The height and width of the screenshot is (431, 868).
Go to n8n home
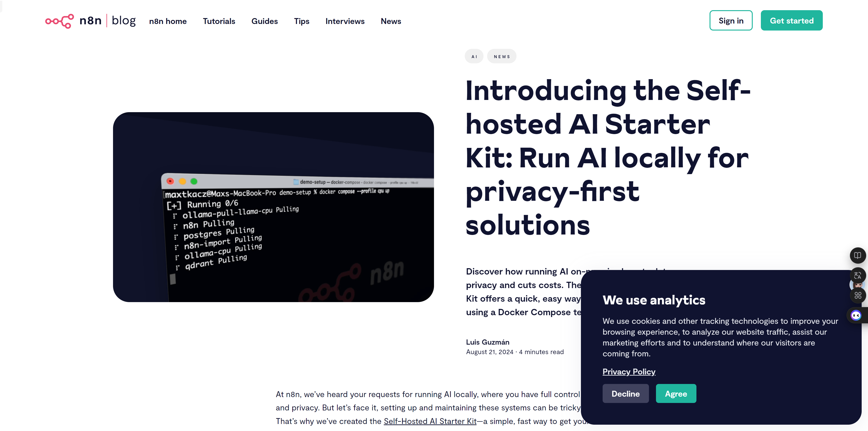coord(168,21)
